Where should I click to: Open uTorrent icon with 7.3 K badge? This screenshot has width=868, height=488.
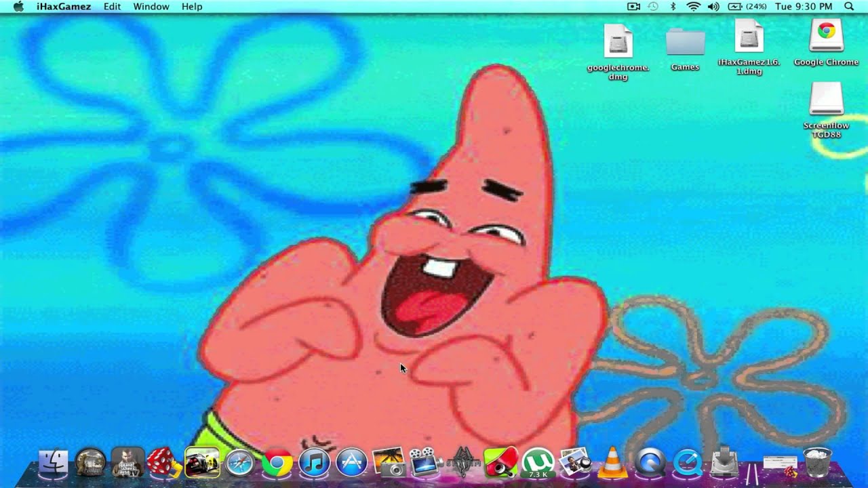(537, 463)
